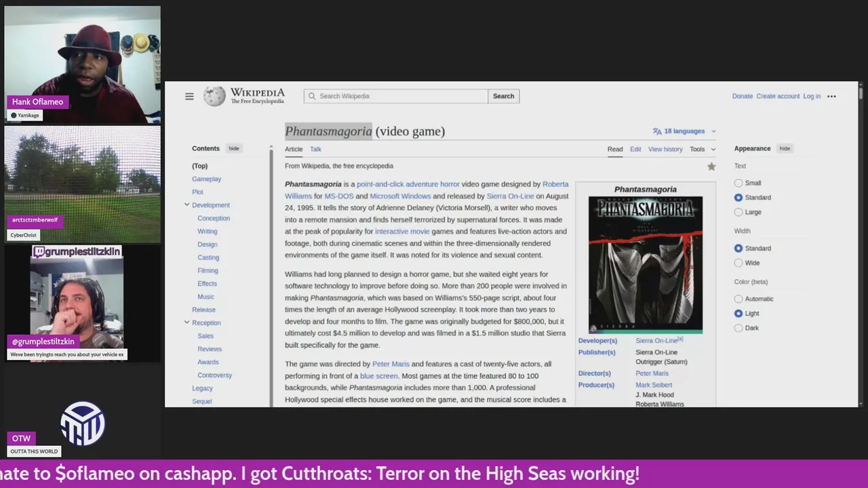
Task: Click the Twitch logo on grumplestiltzkin overlay
Action: tap(39, 252)
